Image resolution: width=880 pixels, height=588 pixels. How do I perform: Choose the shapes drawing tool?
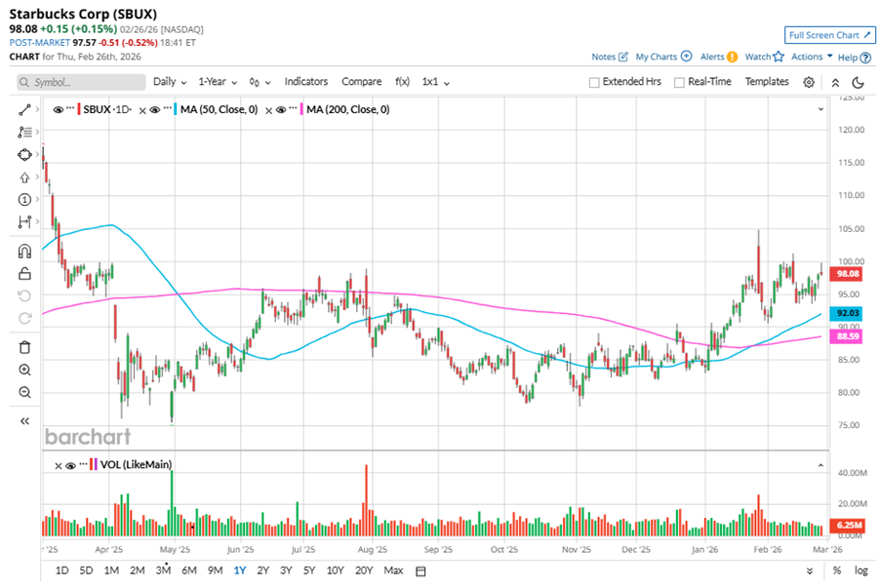pos(24,154)
